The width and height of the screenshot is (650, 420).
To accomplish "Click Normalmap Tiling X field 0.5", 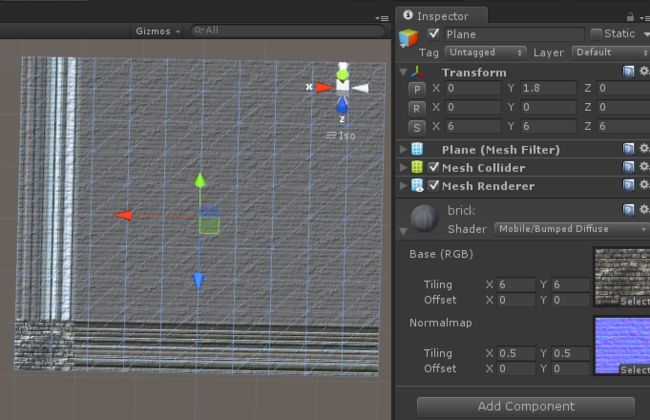I will 516,354.
